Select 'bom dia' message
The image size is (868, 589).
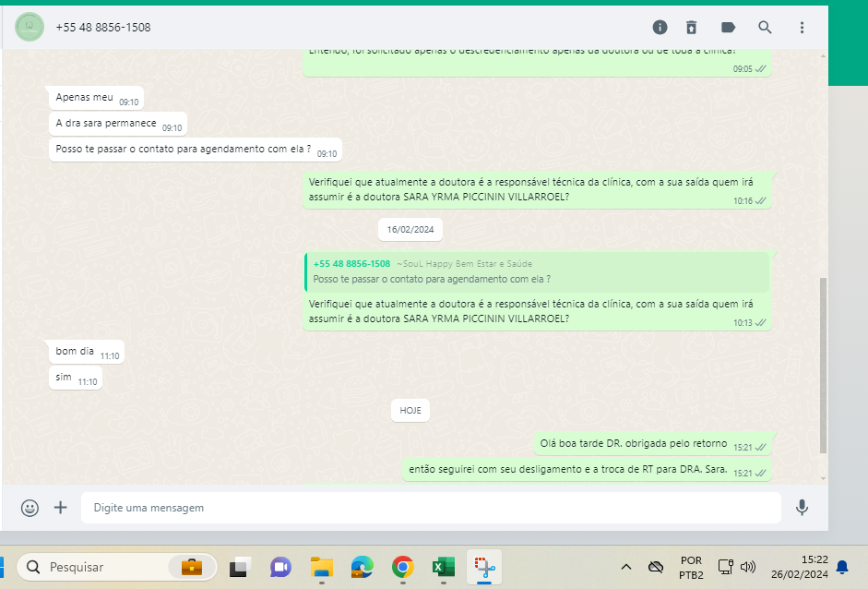tap(87, 353)
